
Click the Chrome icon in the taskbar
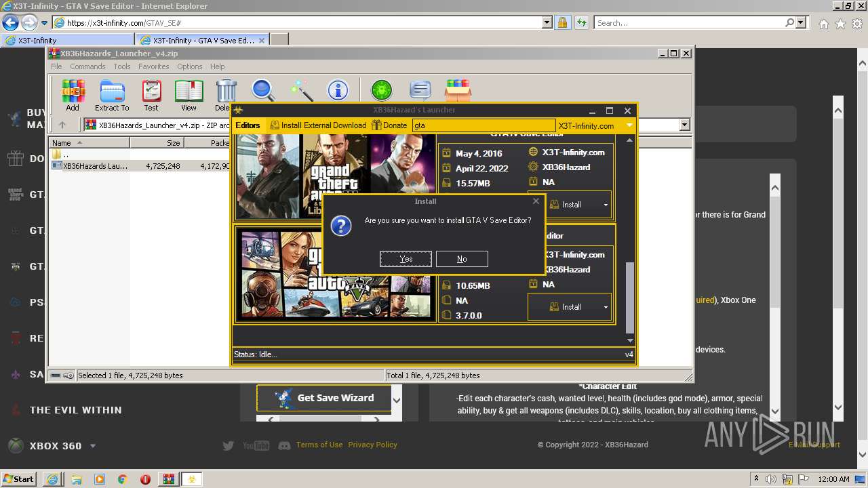pos(122,479)
